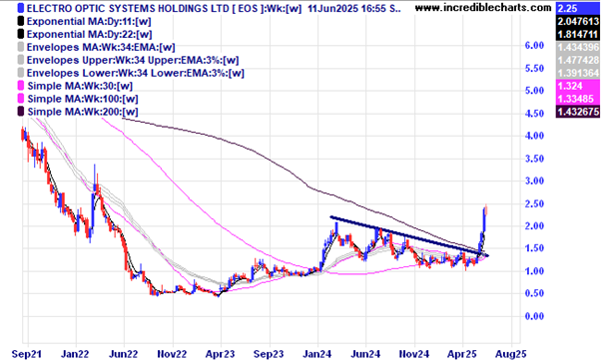Click the 2.047613 EMA value box
Viewport: 601px width, 364px height.
click(578, 21)
